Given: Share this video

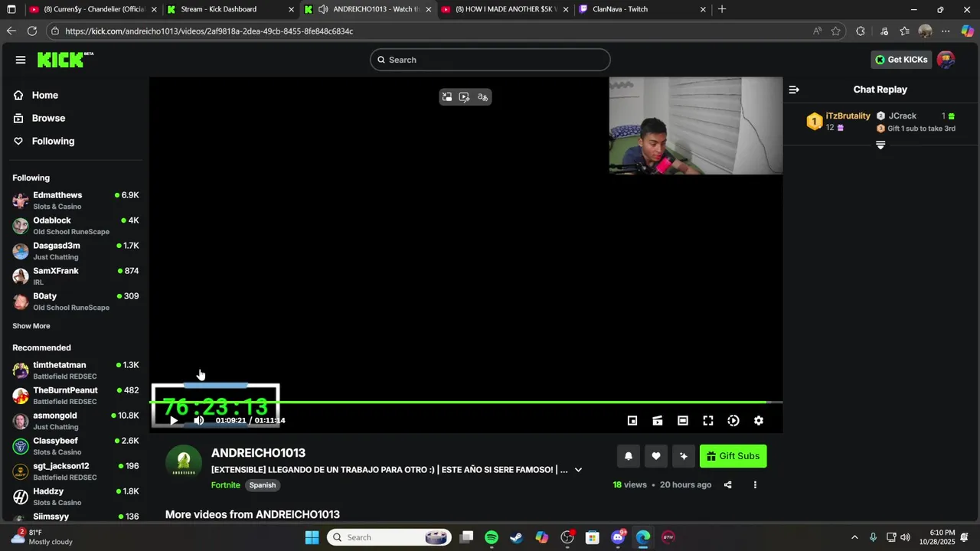Looking at the screenshot, I should (x=728, y=484).
